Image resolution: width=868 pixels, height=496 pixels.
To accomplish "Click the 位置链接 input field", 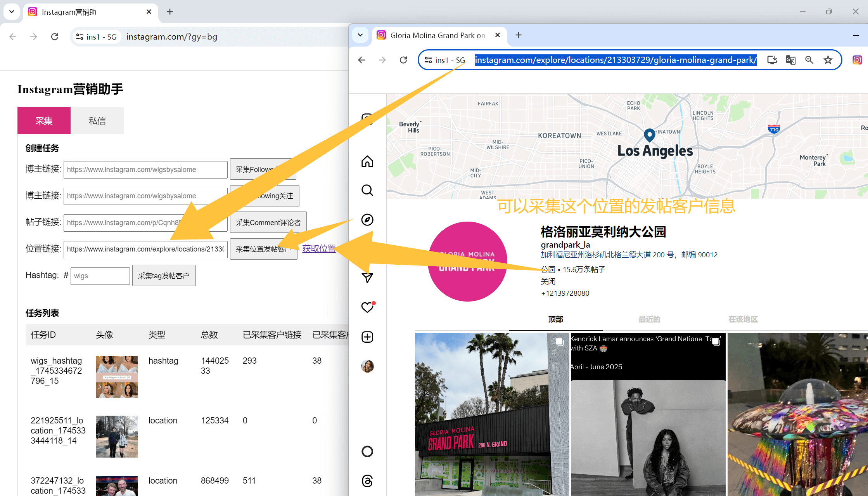I will [x=145, y=249].
